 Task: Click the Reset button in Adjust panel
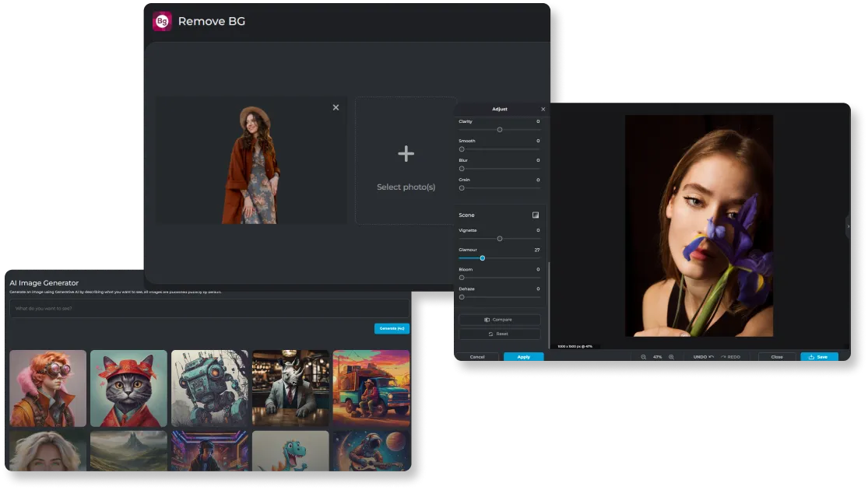(499, 334)
